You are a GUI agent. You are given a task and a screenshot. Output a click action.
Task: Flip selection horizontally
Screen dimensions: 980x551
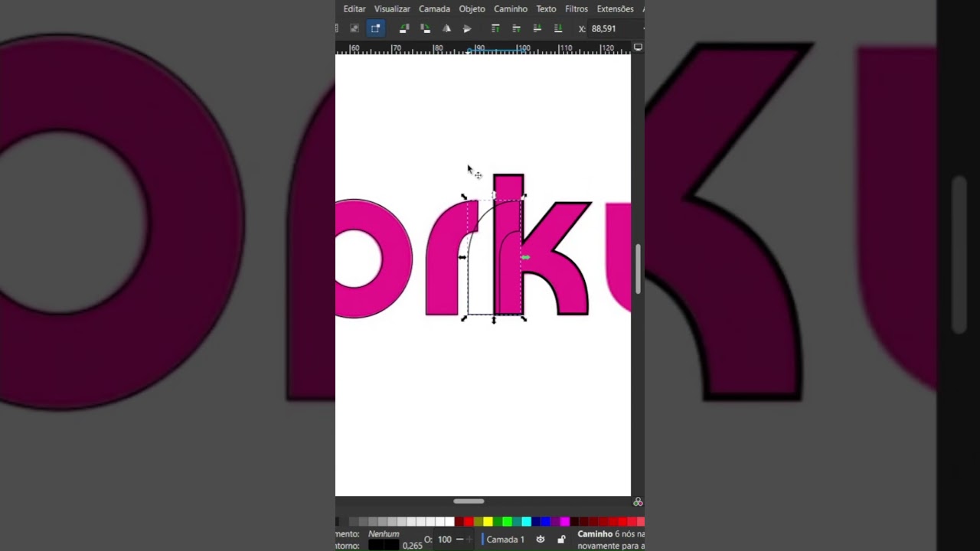(x=446, y=28)
